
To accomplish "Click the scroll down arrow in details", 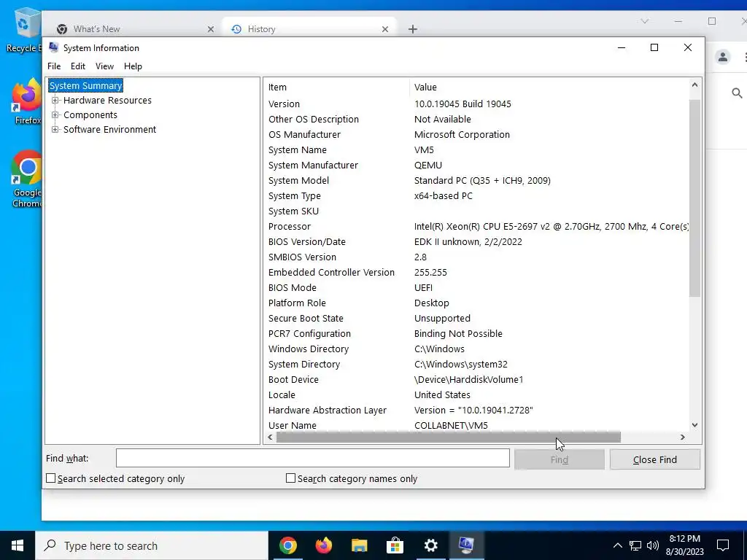I will pyautogui.click(x=694, y=425).
